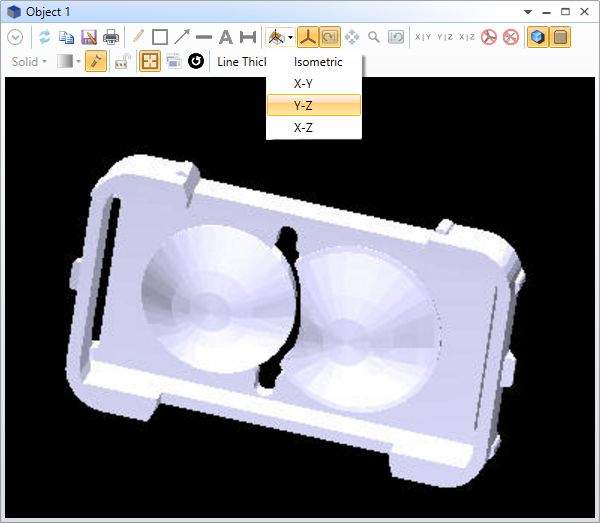The height and width of the screenshot is (523, 600).
Task: Click the unlock window padlock icon
Action: pos(122,61)
